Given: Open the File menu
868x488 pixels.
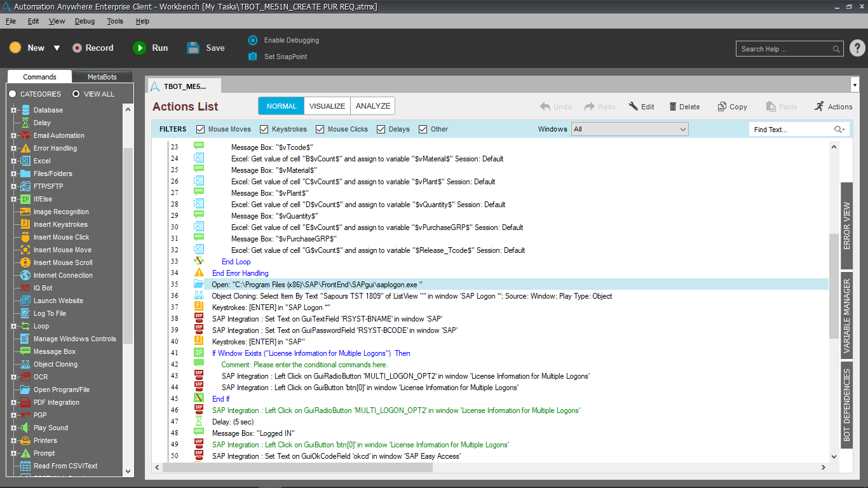Looking at the screenshot, I should 11,21.
